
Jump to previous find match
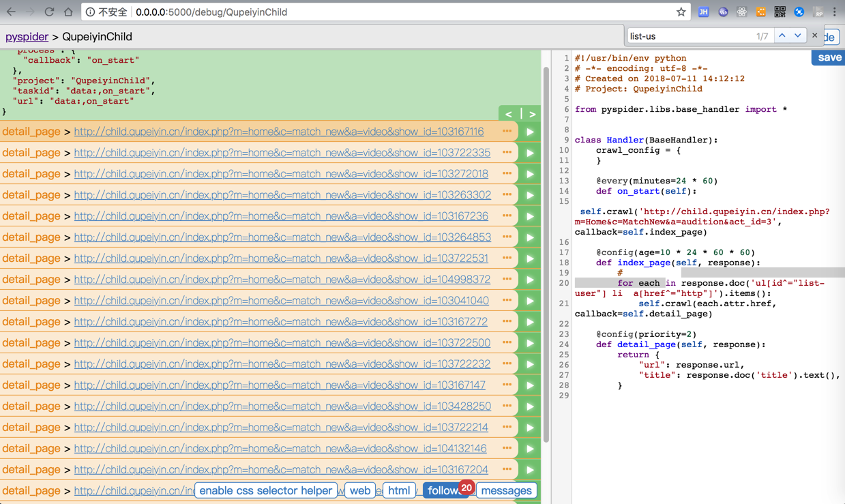[x=782, y=35]
